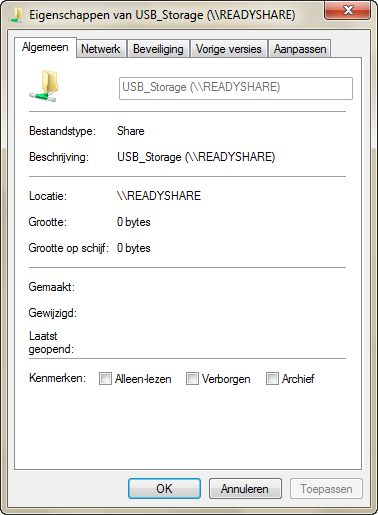Click the Share file type value

(131, 131)
